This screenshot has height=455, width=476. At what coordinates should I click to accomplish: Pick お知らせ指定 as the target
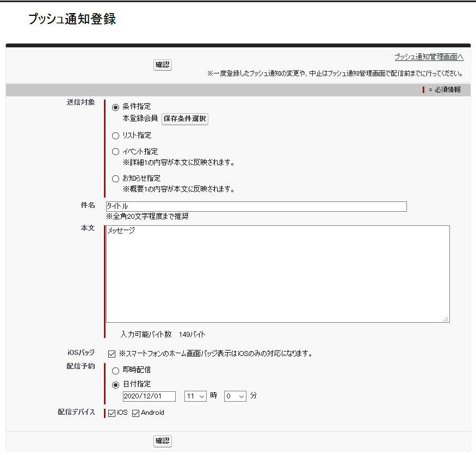(115, 178)
